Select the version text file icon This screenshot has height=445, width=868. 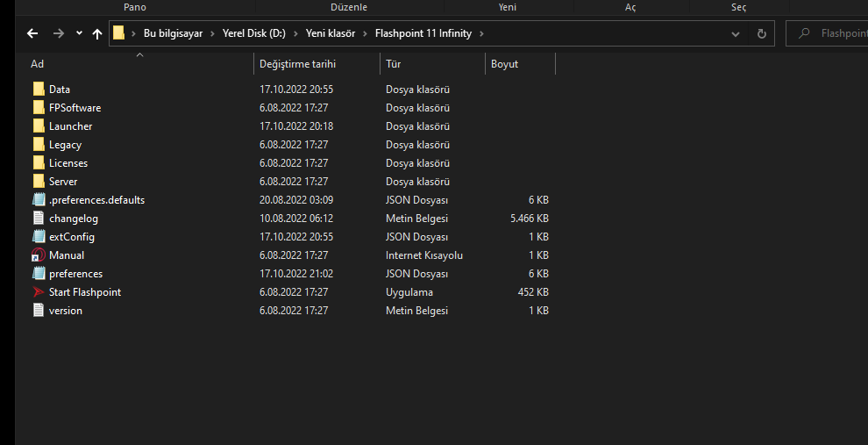tap(39, 311)
